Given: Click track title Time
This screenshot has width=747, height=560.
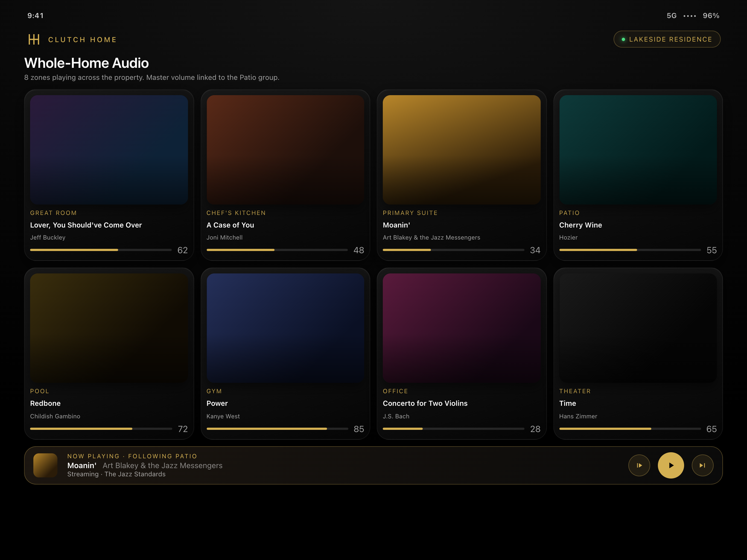Looking at the screenshot, I should click(568, 403).
